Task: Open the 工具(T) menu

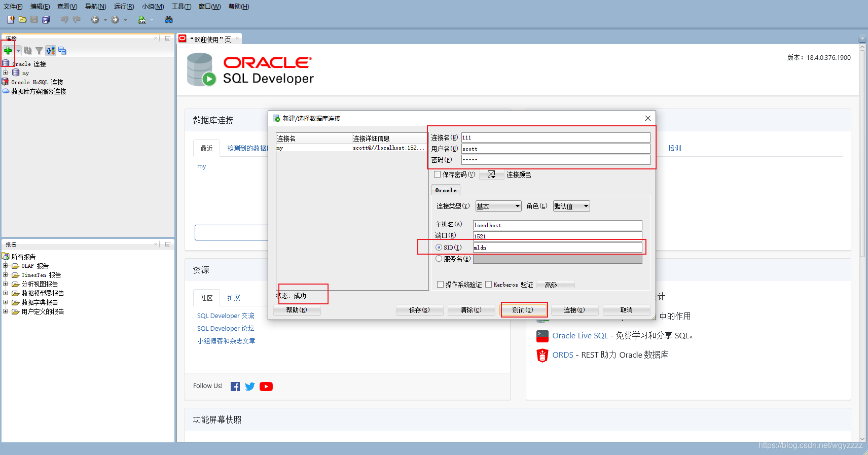Action: [x=181, y=7]
